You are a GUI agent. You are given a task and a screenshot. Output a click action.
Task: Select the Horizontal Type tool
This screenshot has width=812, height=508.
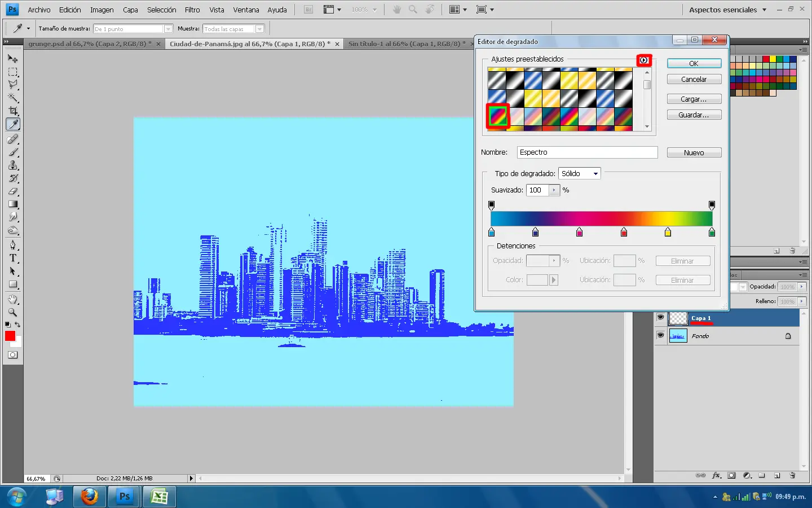click(x=13, y=259)
